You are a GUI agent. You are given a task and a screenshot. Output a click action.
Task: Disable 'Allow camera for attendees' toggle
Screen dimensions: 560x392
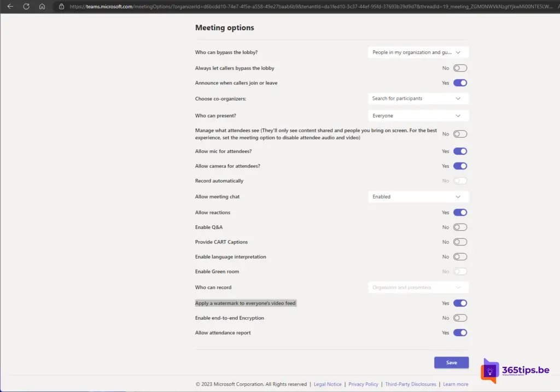coord(460,166)
